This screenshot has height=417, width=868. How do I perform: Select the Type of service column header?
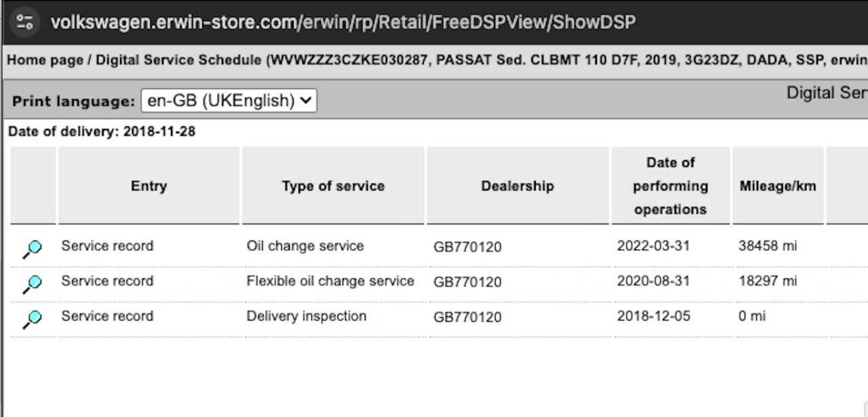coord(333,186)
